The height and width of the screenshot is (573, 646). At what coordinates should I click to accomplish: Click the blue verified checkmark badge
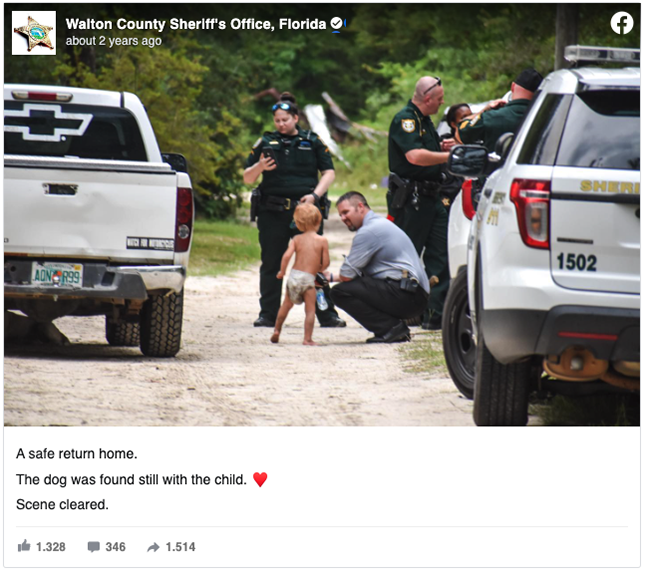pyautogui.click(x=336, y=24)
